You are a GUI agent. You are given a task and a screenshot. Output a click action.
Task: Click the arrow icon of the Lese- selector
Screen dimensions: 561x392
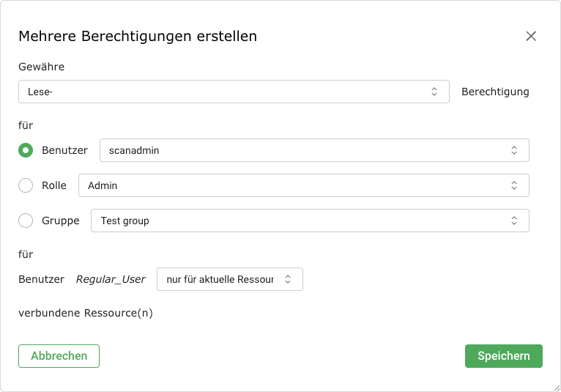click(434, 92)
